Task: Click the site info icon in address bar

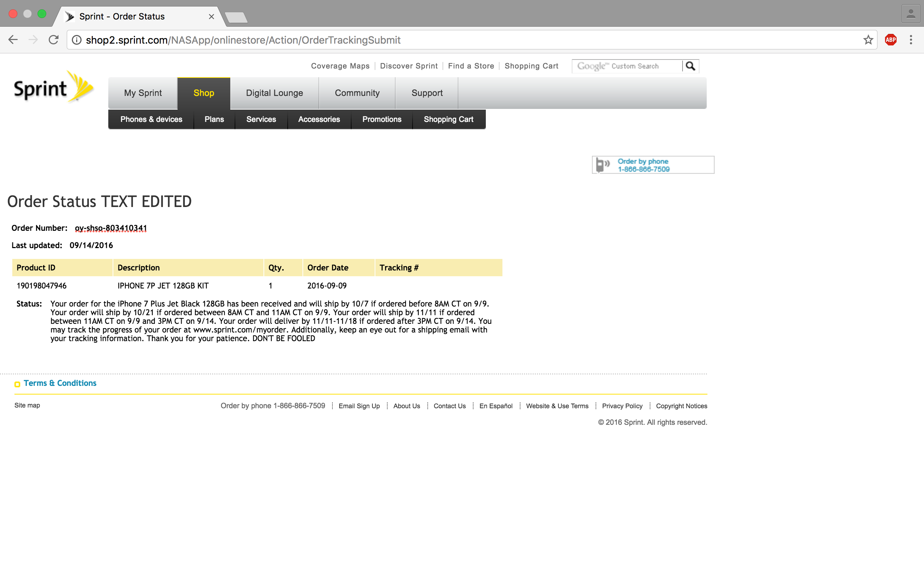Action: [77, 40]
